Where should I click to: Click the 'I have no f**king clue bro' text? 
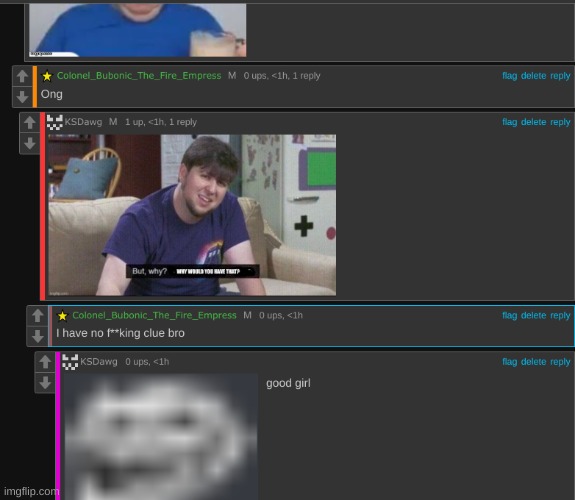(x=120, y=333)
